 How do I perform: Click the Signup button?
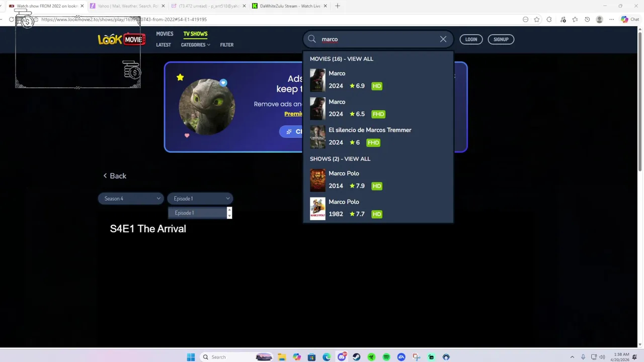[x=501, y=39]
